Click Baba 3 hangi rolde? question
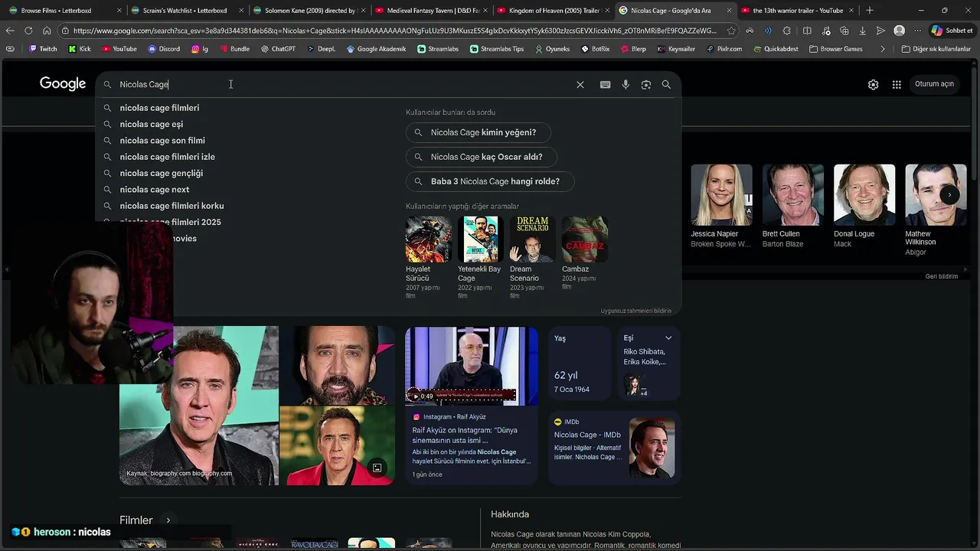Viewport: 980px width, 551px height. coord(490,181)
